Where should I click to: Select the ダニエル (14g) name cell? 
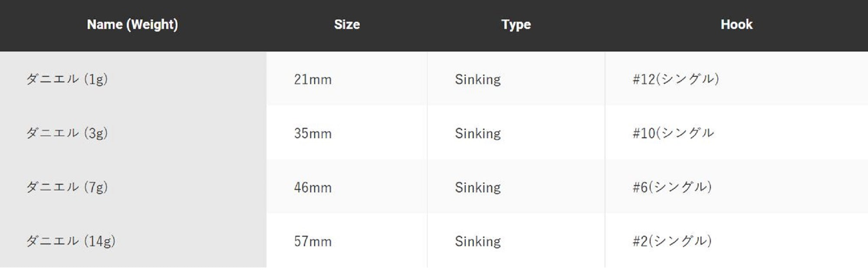(x=71, y=241)
